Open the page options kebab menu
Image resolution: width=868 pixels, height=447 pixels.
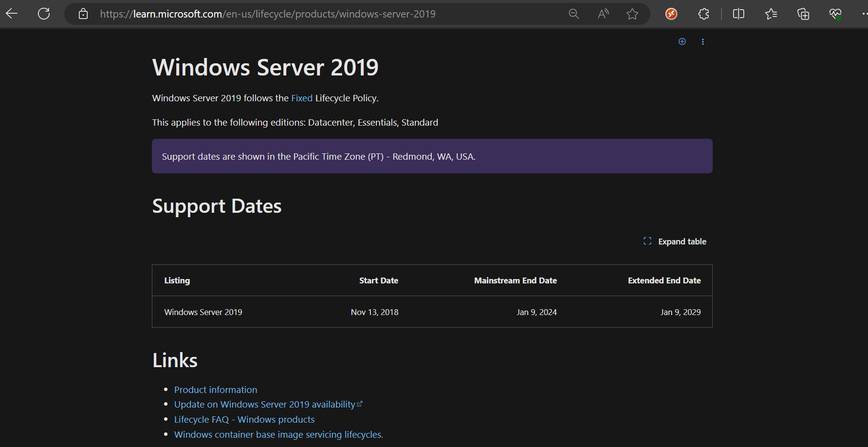[703, 41]
